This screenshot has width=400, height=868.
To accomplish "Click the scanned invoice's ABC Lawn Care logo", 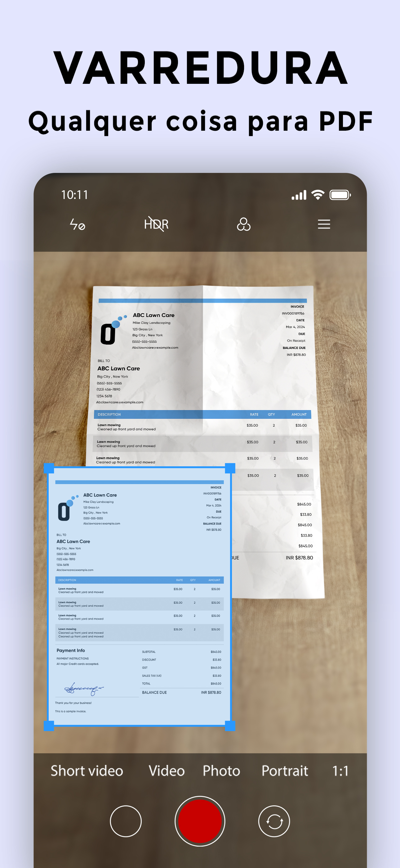I will click(68, 508).
